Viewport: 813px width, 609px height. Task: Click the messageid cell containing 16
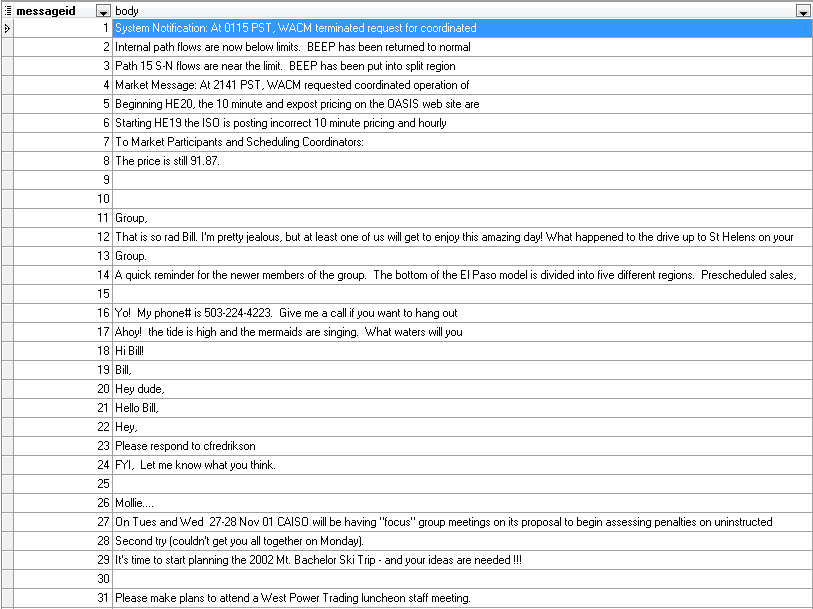(x=62, y=313)
